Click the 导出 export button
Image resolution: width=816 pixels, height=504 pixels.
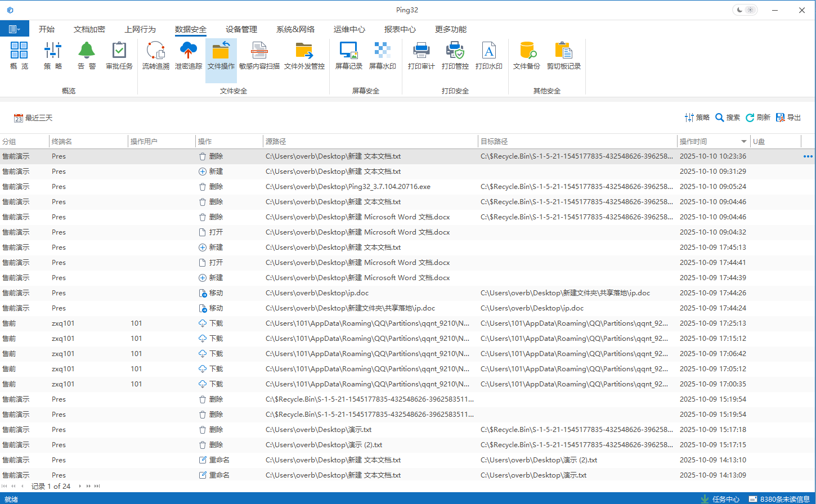(x=788, y=118)
